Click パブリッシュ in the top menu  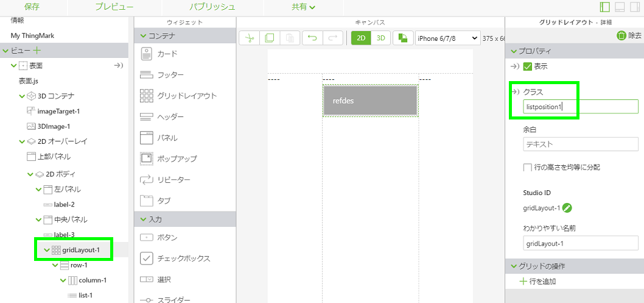click(212, 7)
